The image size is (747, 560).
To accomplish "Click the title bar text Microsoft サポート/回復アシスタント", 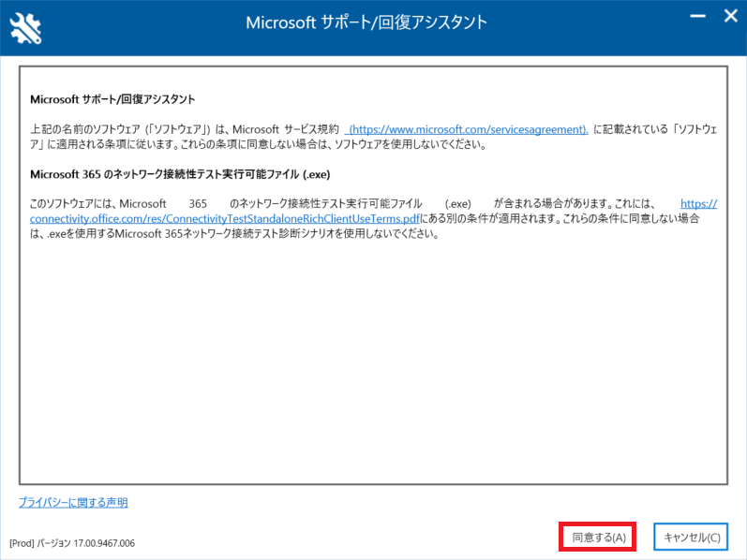I will (x=366, y=22).
